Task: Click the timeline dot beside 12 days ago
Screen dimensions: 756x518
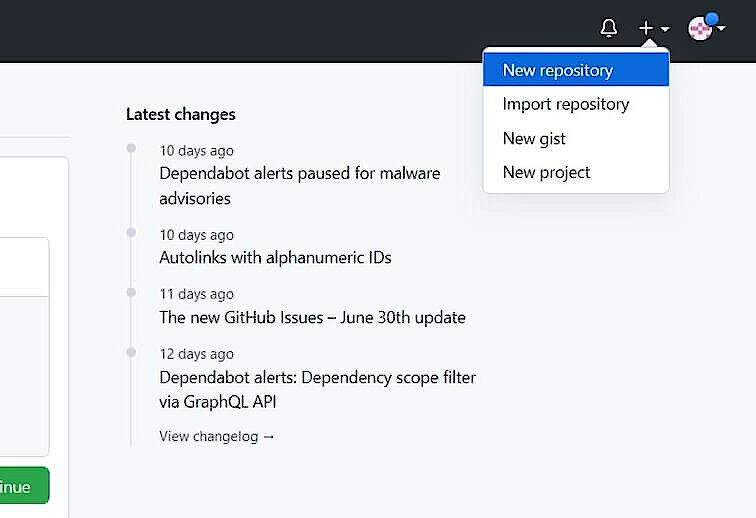Action: tap(131, 352)
